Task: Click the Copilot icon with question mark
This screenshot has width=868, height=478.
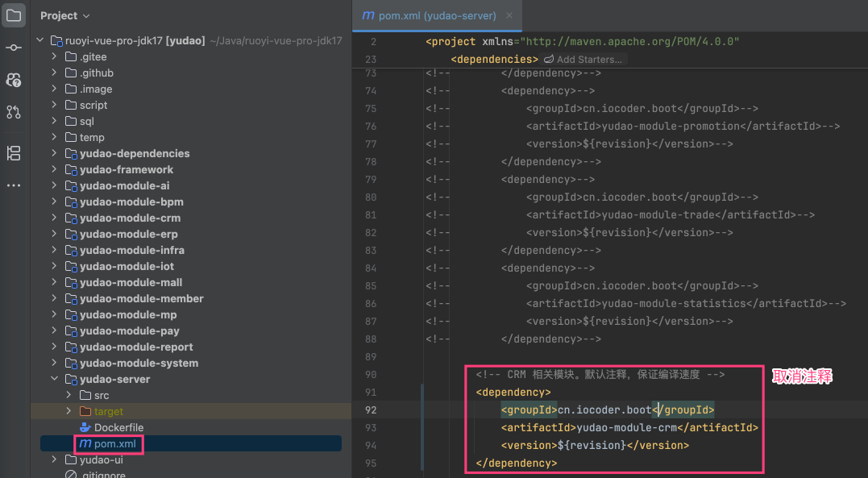Action: (14, 80)
